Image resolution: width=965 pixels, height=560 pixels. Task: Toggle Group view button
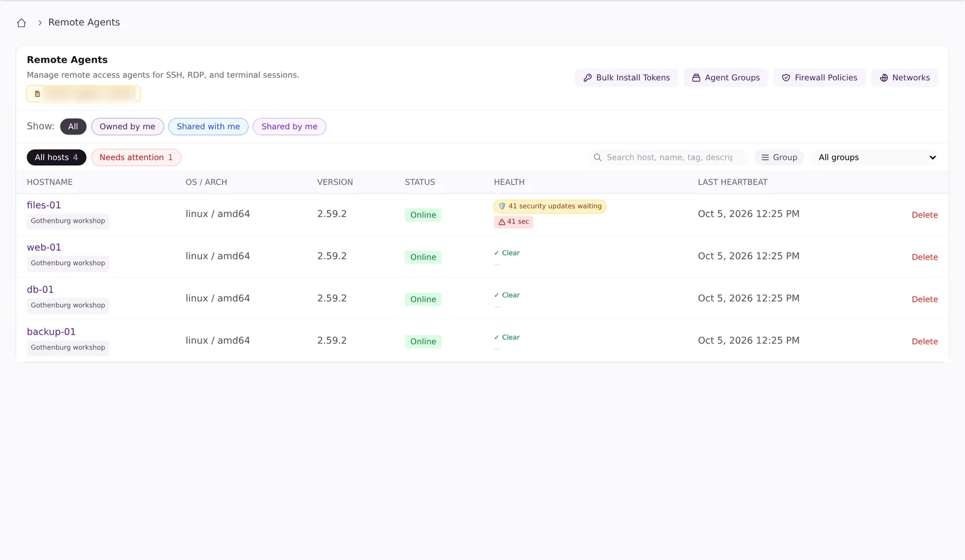coord(779,157)
